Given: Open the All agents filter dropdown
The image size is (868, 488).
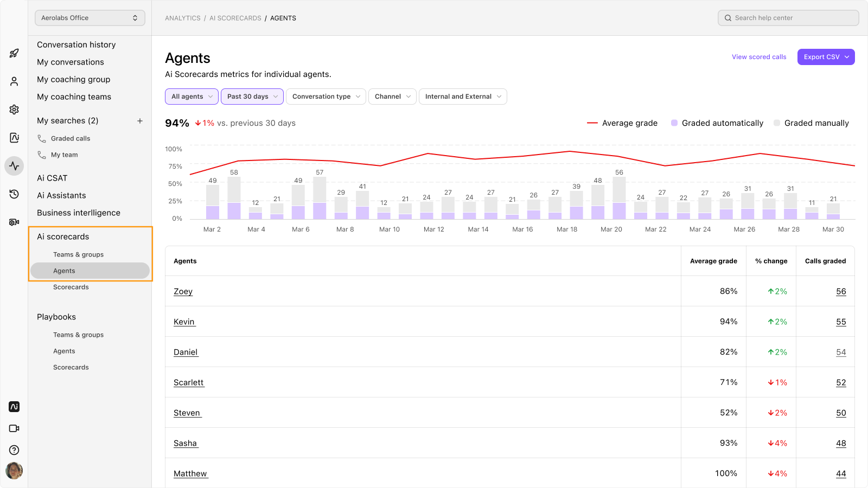Looking at the screenshot, I should (192, 97).
